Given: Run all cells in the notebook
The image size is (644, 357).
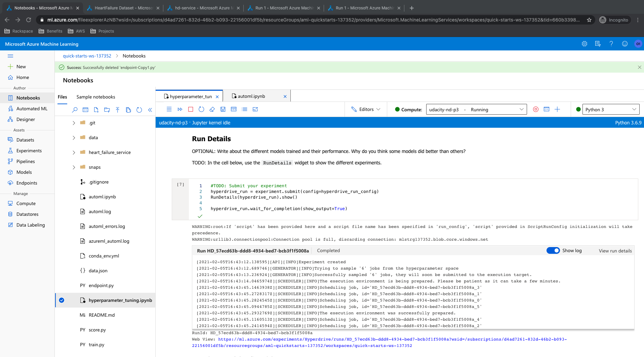Looking at the screenshot, I should (x=180, y=109).
